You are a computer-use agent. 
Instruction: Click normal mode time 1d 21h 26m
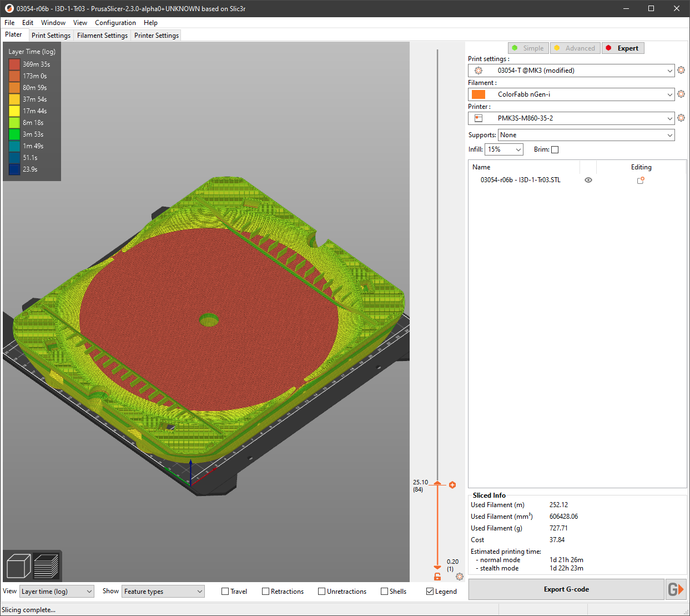point(566,560)
